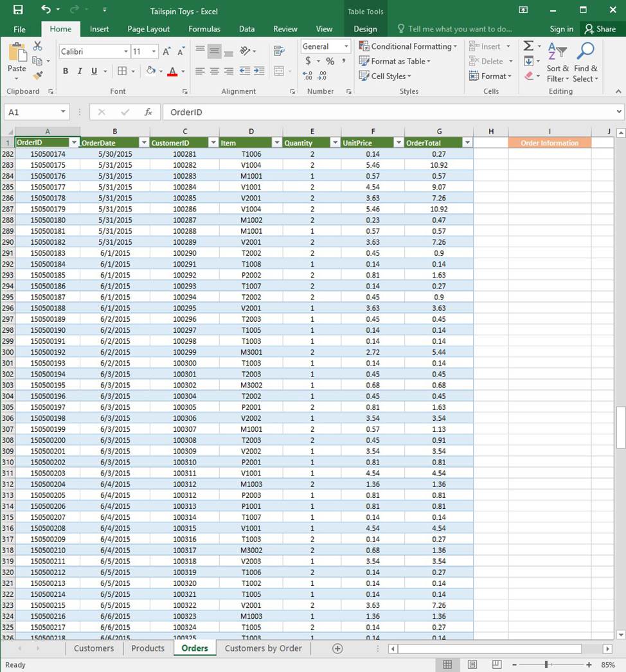Open the Formulas ribbon tab
The image size is (626, 672).
204,29
